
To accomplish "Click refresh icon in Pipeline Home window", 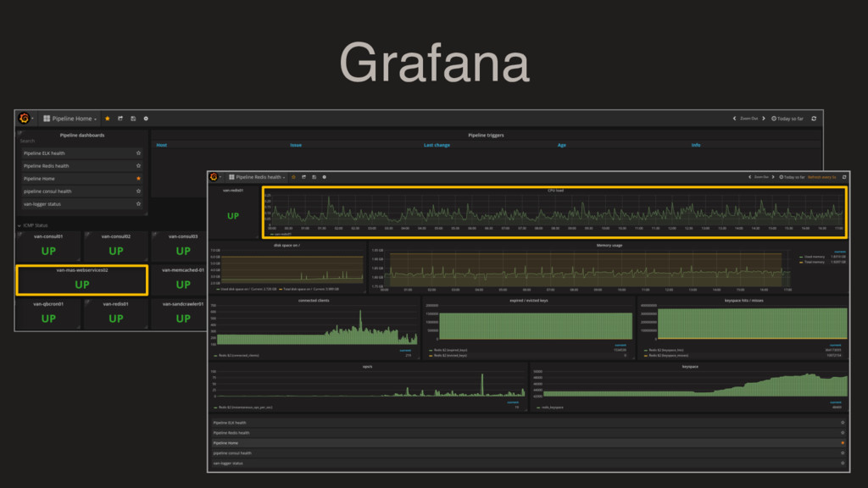I will (814, 119).
